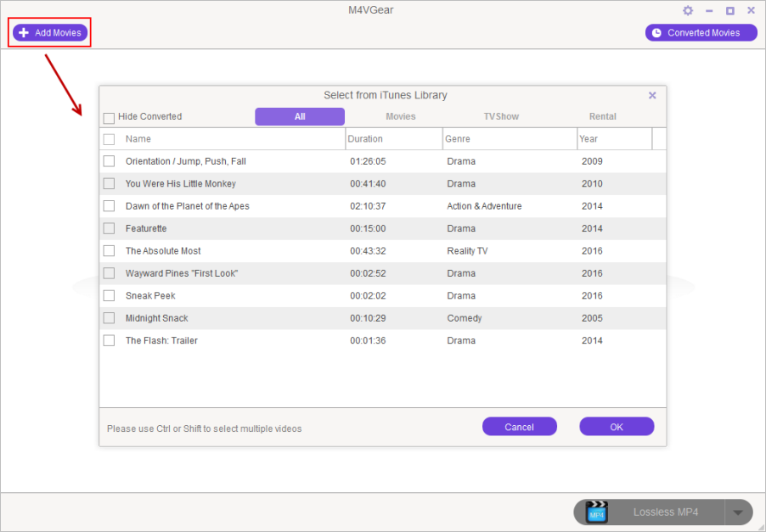Screen dimensions: 766x532
Task: Tick the Featurette checkbox
Action: 109,228
